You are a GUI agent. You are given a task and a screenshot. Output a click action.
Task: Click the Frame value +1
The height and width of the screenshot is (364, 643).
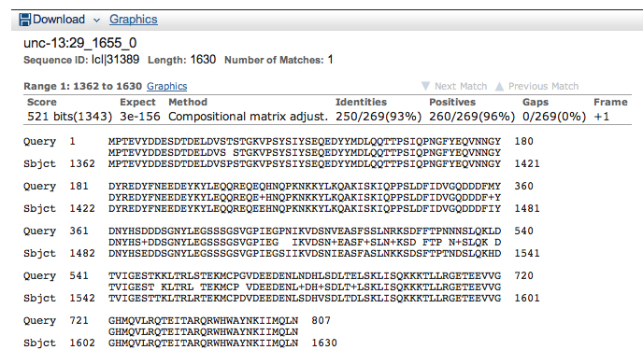tap(602, 117)
